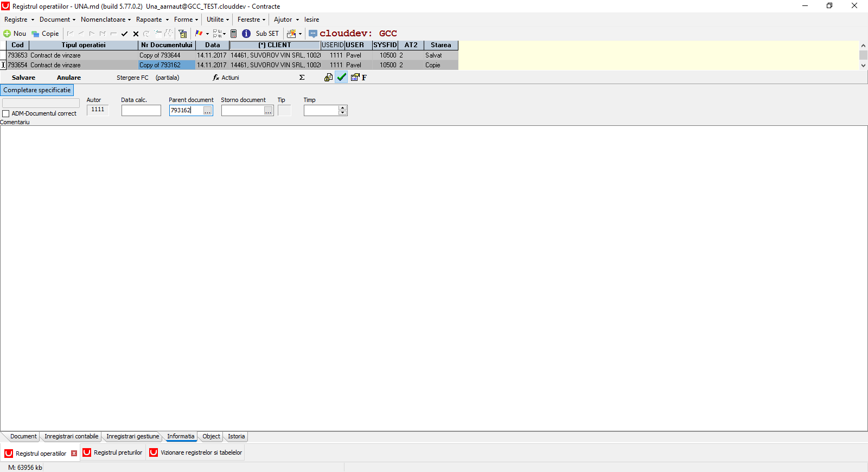Click the black checkmark toolbar icon
Image resolution: width=868 pixels, height=472 pixels.
tap(124, 34)
